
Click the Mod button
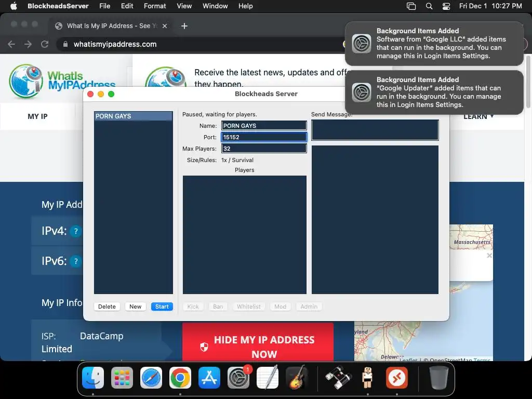click(280, 307)
